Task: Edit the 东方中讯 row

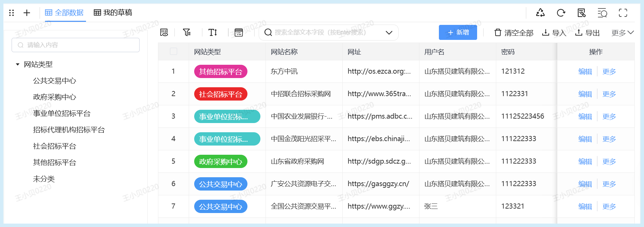Action: [x=585, y=72]
